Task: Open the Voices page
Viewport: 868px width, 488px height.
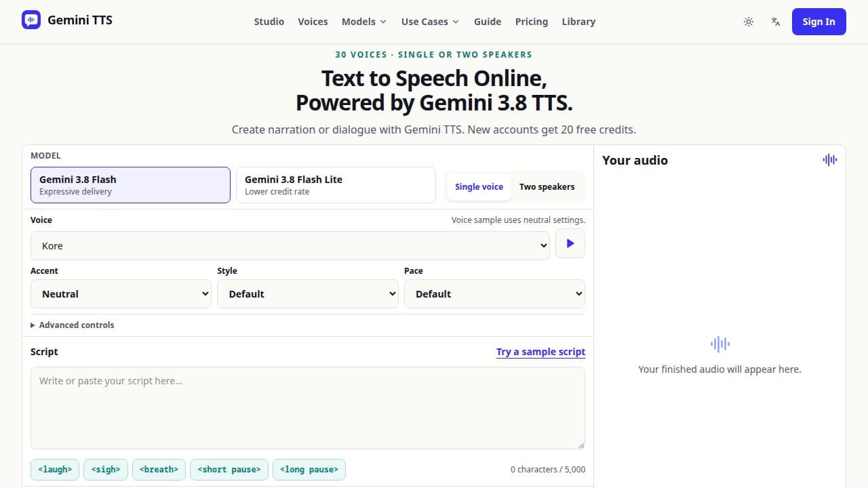Action: (x=313, y=22)
